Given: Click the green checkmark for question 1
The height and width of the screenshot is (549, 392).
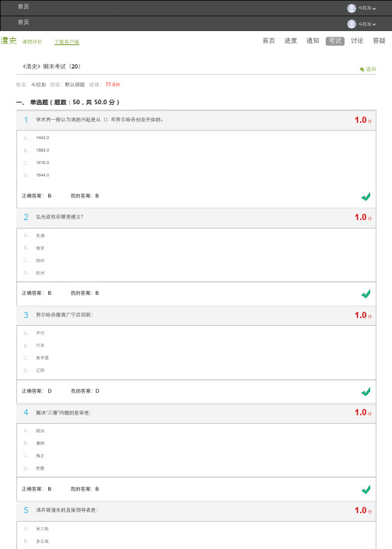Looking at the screenshot, I should pos(366,197).
